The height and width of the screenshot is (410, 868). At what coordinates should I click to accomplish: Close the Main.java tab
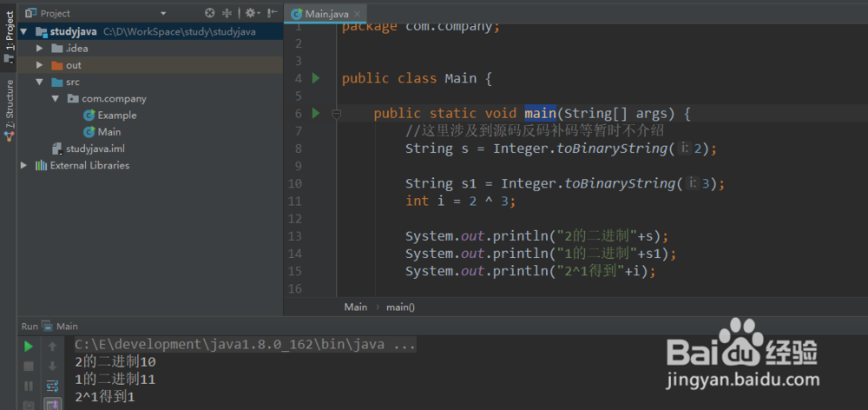[358, 15]
